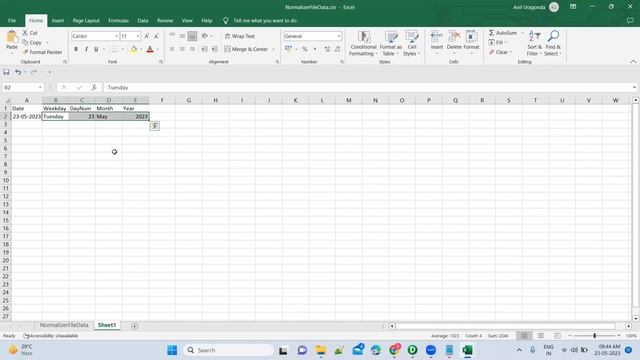Switch to the Insert tab
This screenshot has height=360, width=640.
pos(58,20)
